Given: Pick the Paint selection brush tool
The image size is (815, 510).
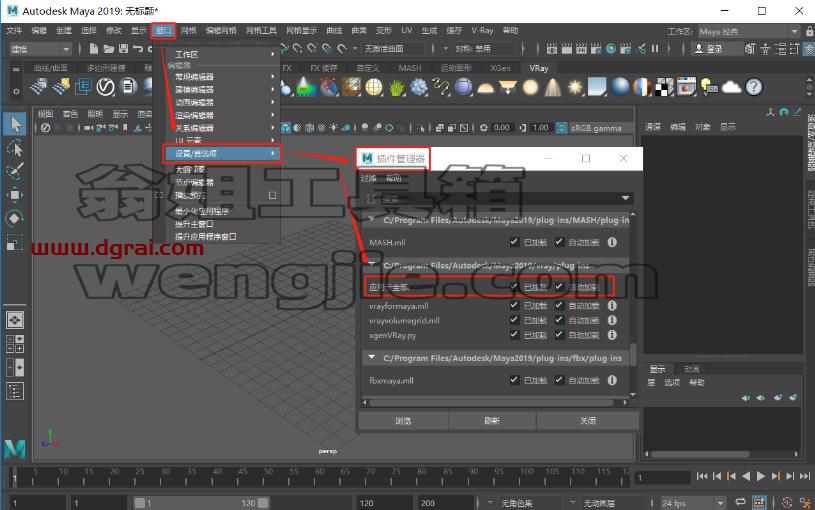Looking at the screenshot, I should pos(15,171).
